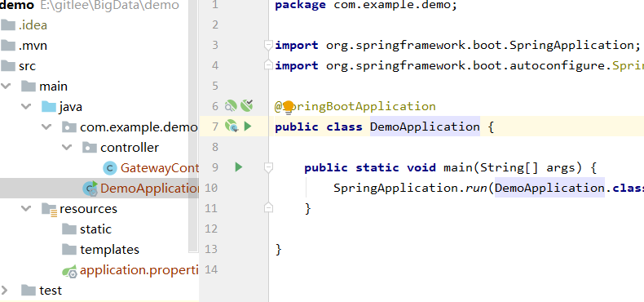The height and width of the screenshot is (302, 644).
Task: Click line number 12 in the gutter
Action: click(210, 229)
